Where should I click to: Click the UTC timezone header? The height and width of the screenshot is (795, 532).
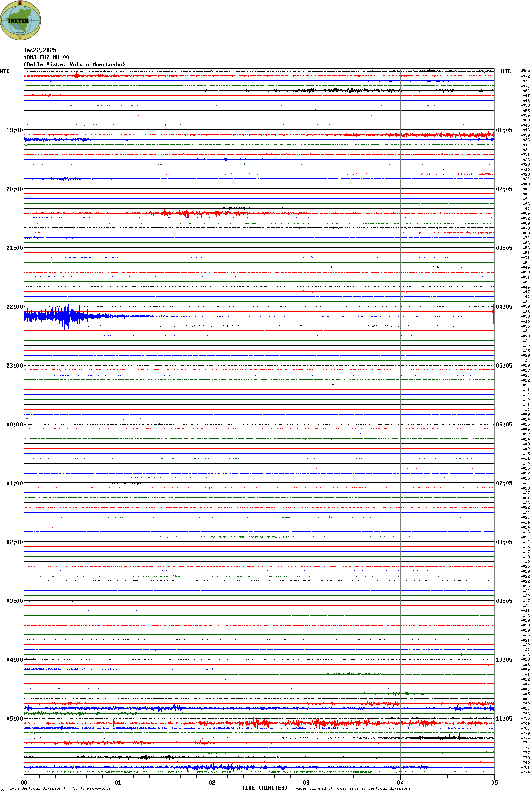coord(506,72)
